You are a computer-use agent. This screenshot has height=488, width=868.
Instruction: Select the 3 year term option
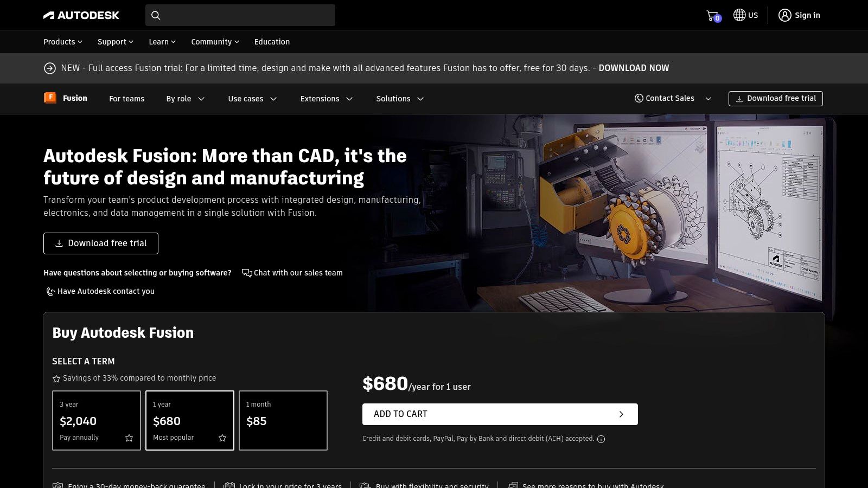pos(97,420)
